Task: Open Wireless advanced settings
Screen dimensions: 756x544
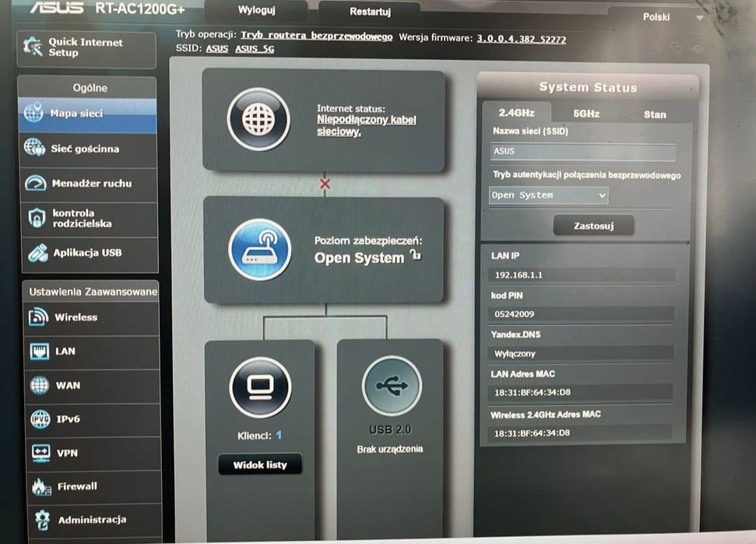Action: point(91,318)
